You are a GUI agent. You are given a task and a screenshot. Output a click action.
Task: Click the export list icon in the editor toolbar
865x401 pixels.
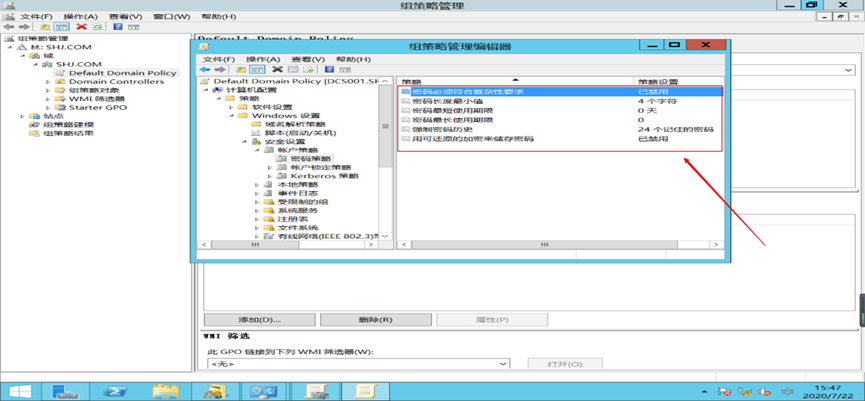pyautogui.click(x=308, y=69)
